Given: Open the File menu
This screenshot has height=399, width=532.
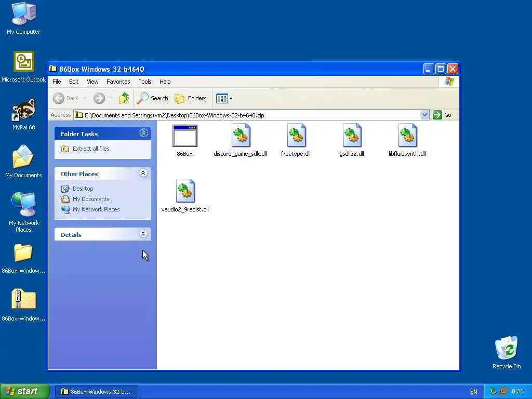Looking at the screenshot, I should (x=57, y=82).
